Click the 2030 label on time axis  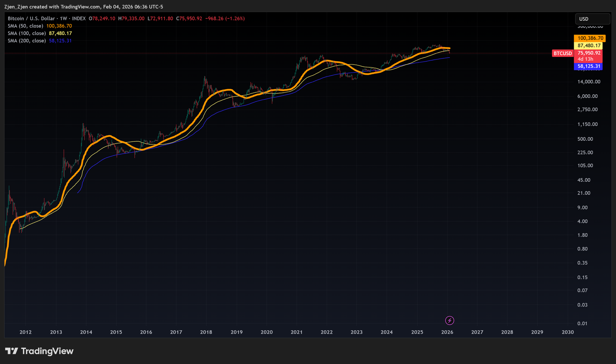pos(568,332)
